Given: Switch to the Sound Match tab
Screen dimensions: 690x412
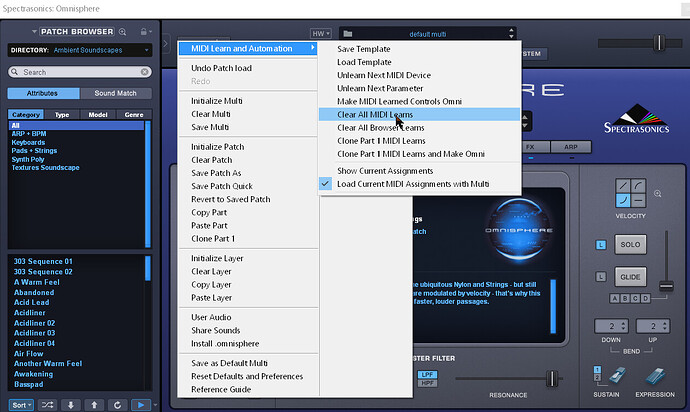Looking at the screenshot, I should 116,93.
